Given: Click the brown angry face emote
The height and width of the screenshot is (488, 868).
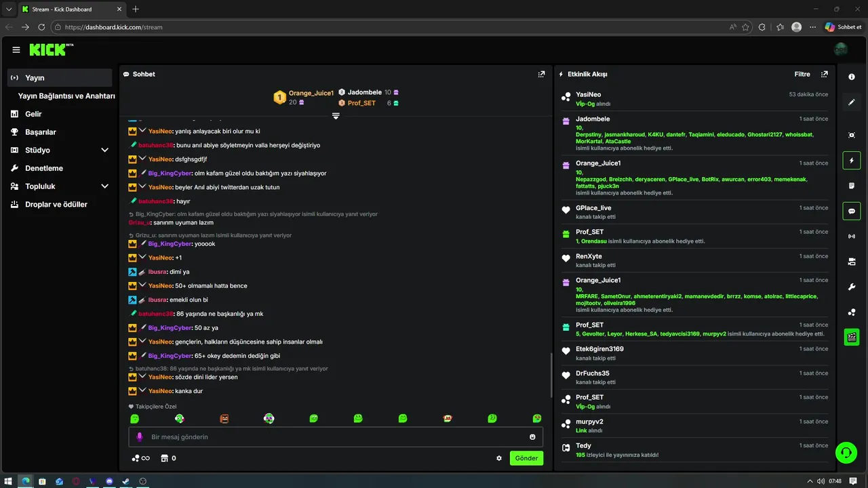Looking at the screenshot, I should coord(224,419).
